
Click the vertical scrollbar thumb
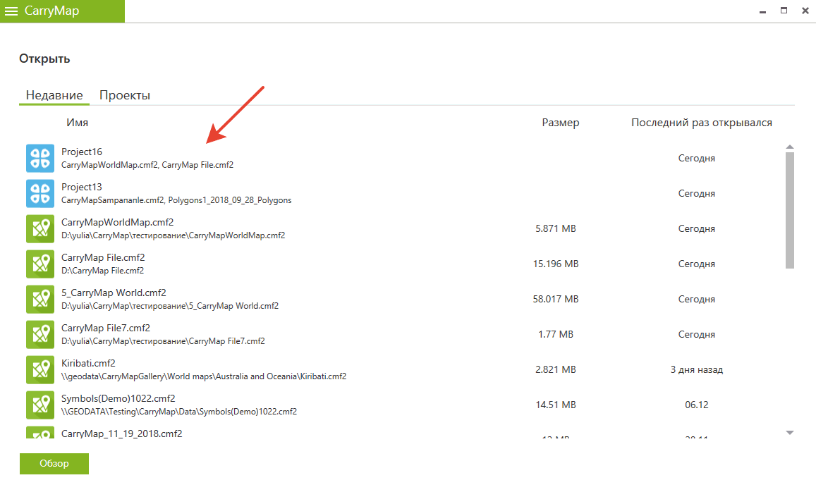(x=789, y=210)
